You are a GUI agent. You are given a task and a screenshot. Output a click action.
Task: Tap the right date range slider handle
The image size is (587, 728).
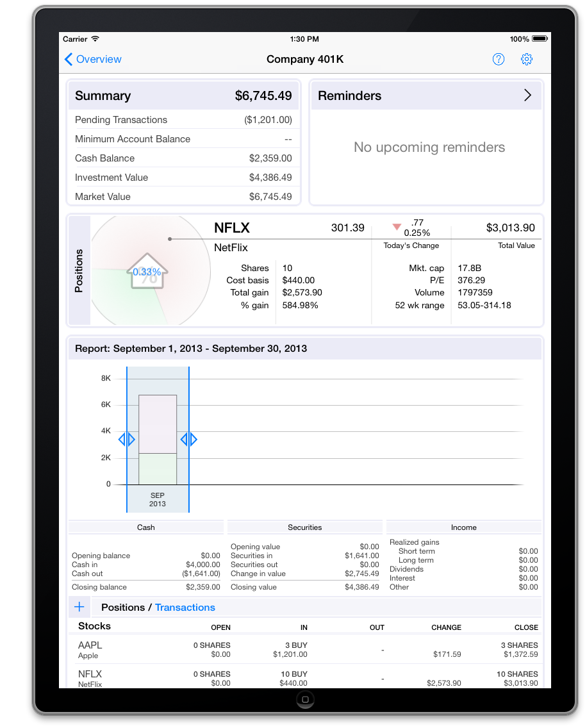[188, 440]
